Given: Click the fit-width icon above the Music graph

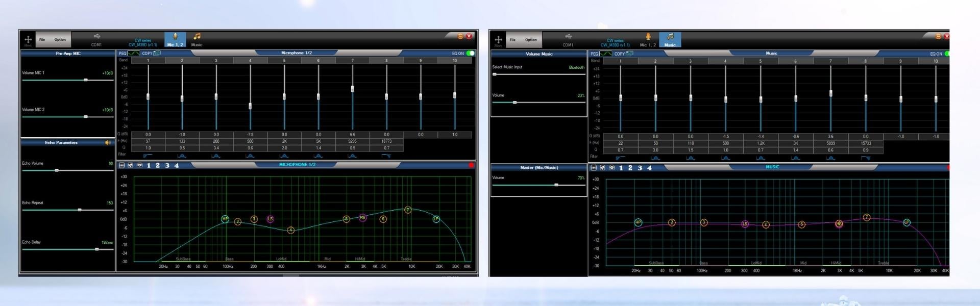Looking at the screenshot, I should pyautogui.click(x=593, y=168).
